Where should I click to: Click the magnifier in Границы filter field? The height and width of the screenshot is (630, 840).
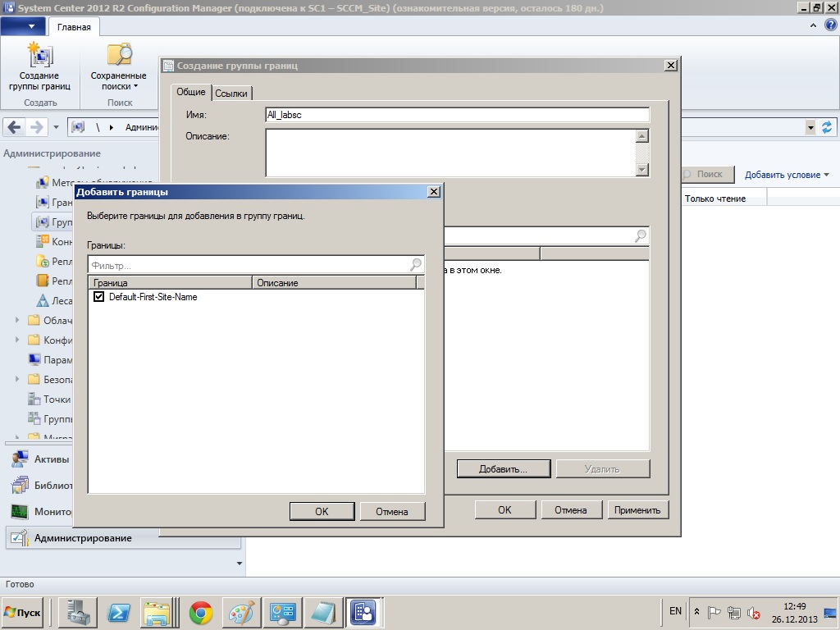[416, 264]
